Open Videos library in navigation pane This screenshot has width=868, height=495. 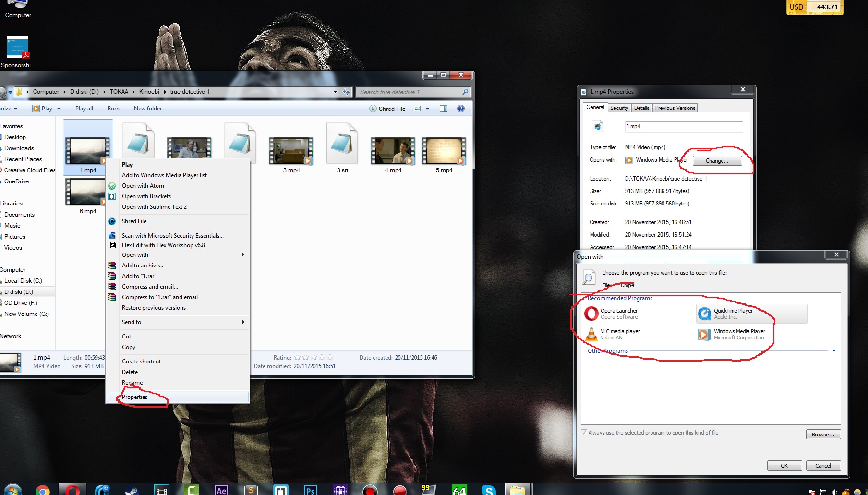point(13,248)
